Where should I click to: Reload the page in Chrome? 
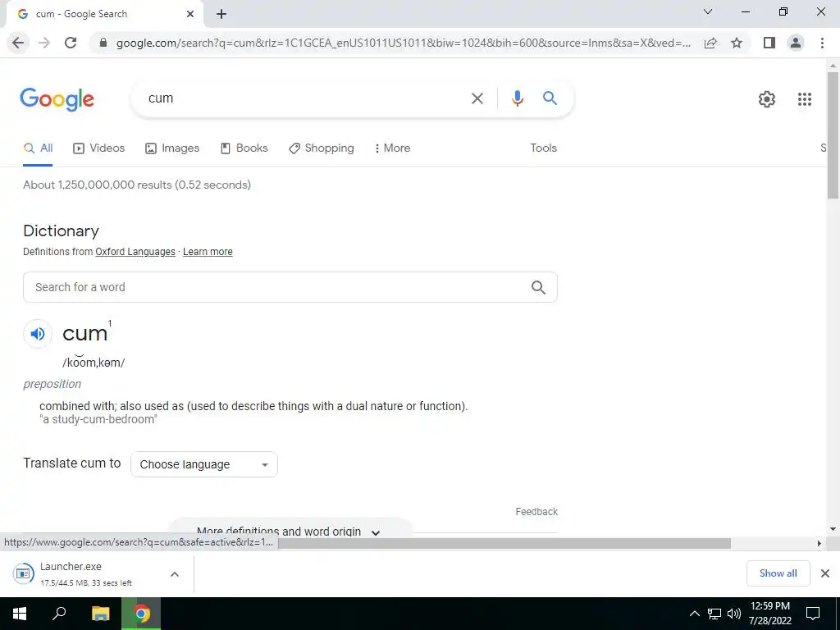coord(71,43)
